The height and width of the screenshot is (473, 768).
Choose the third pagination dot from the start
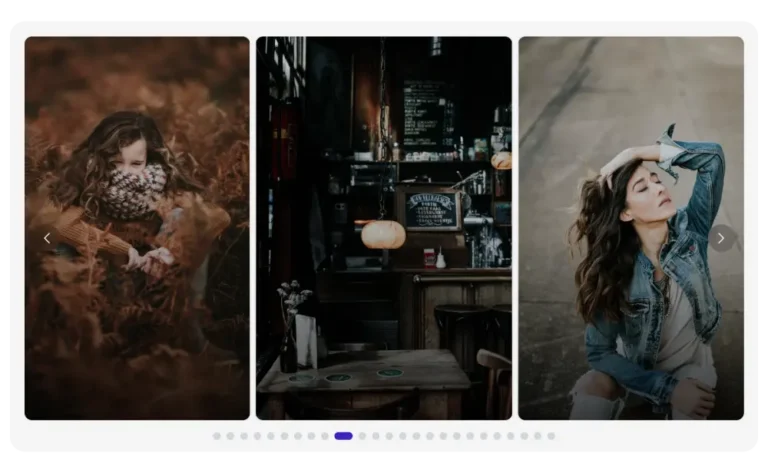pyautogui.click(x=244, y=436)
